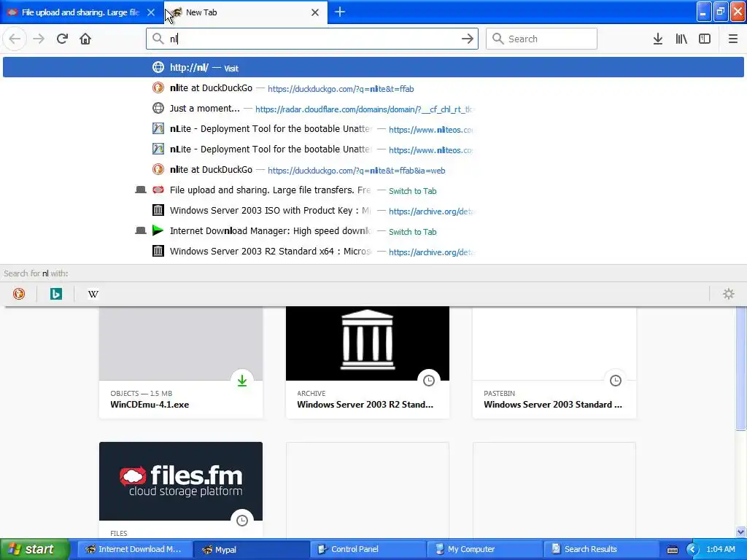Open Windows Server 2003 R2 Standard x64 suggestion
Viewport: 747px width, 560px height.
click(x=373, y=252)
